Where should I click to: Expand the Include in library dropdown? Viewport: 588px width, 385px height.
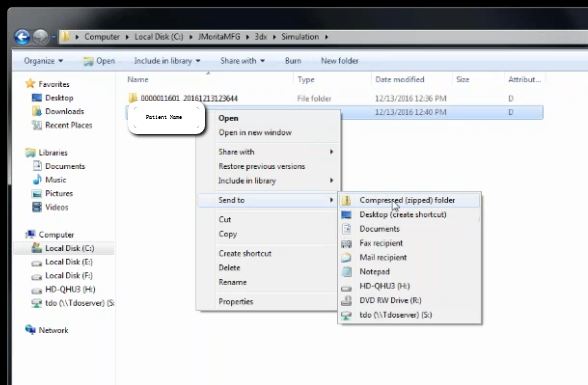(167, 61)
